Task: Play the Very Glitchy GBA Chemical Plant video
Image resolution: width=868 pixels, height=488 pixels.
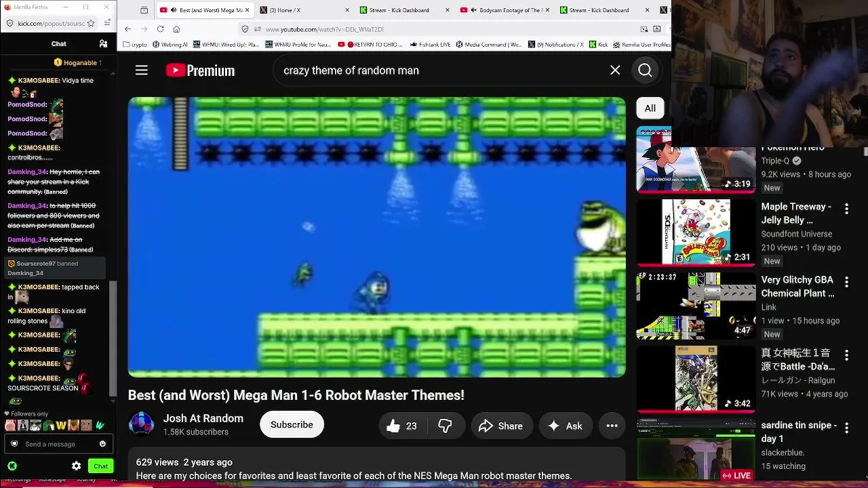Action: [696, 306]
